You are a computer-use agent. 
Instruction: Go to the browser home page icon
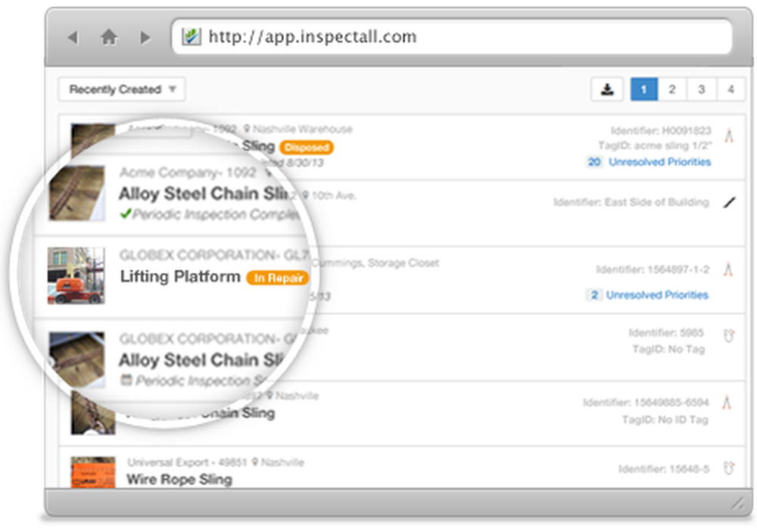109,37
